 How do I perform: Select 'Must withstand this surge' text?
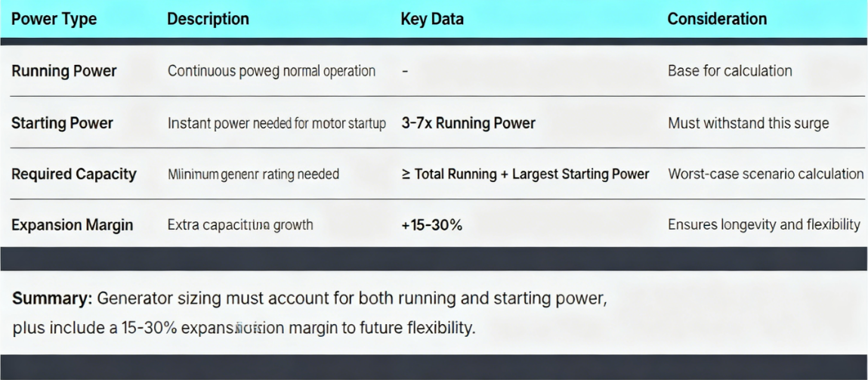pyautogui.click(x=748, y=123)
